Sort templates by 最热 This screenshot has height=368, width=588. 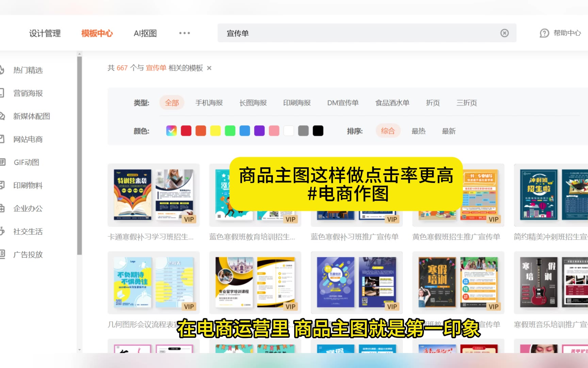(419, 131)
